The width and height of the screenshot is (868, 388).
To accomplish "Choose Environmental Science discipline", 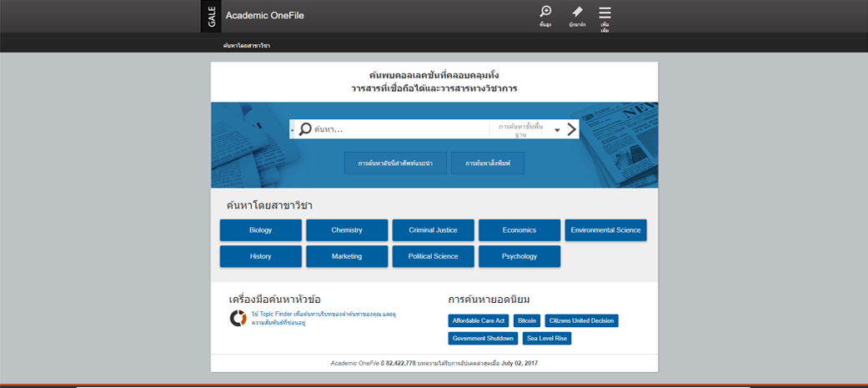I will click(x=605, y=230).
